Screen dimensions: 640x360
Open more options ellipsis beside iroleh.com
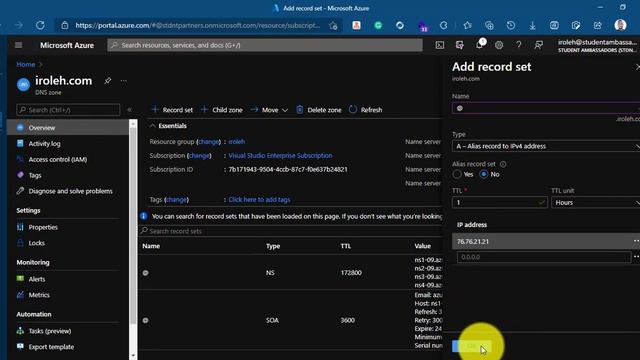point(123,81)
